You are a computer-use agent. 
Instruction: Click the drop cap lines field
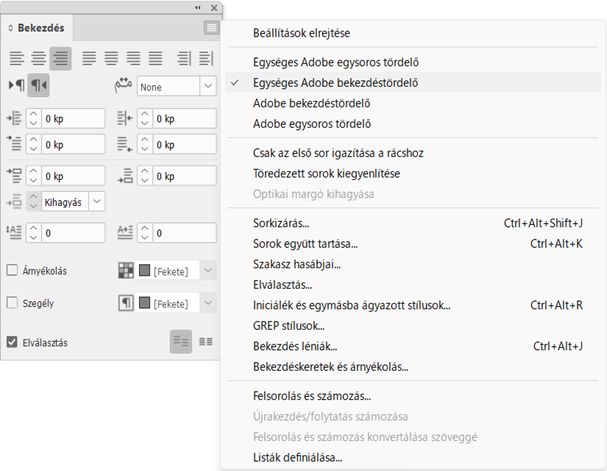[x=73, y=233]
